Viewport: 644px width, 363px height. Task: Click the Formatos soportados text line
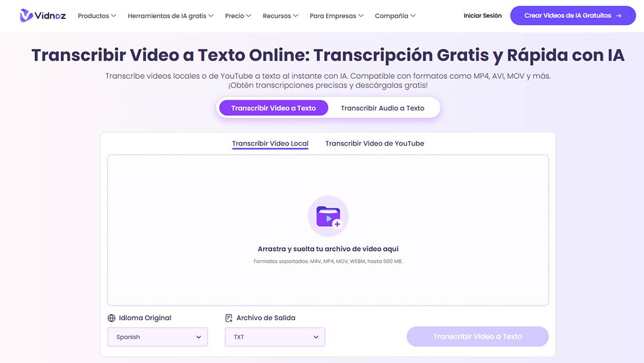pos(328,261)
